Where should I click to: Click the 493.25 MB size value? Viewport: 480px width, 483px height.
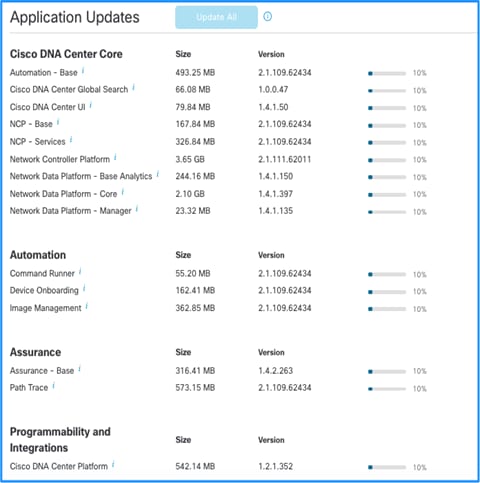[x=195, y=73]
